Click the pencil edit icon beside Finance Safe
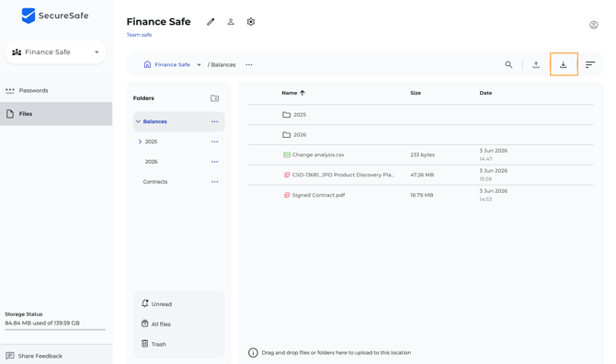This screenshot has height=364, width=616. tap(211, 22)
